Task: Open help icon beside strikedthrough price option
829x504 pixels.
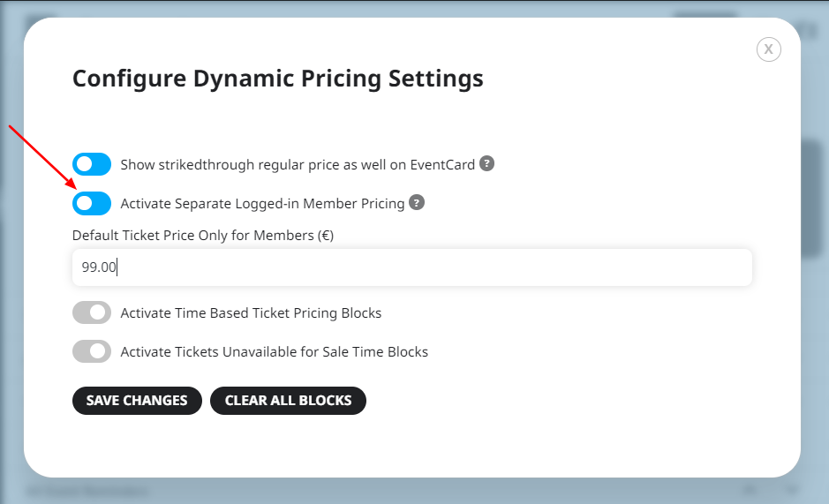Action: tap(486, 163)
